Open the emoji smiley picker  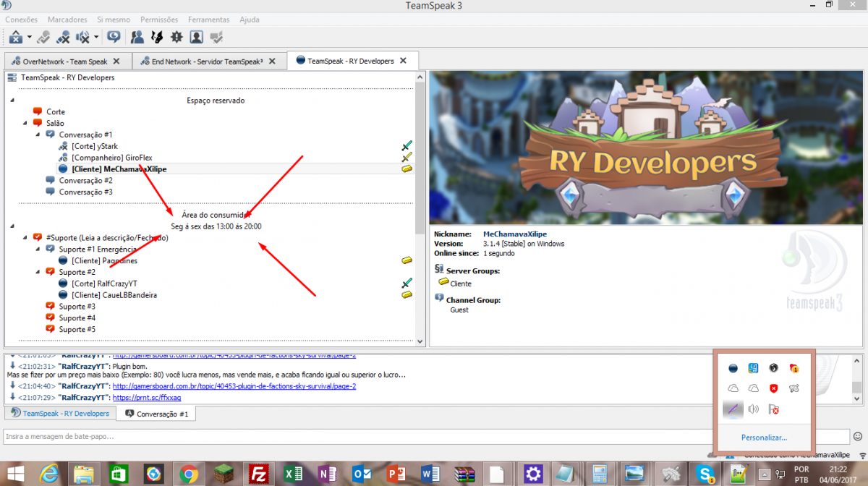pyautogui.click(x=858, y=436)
